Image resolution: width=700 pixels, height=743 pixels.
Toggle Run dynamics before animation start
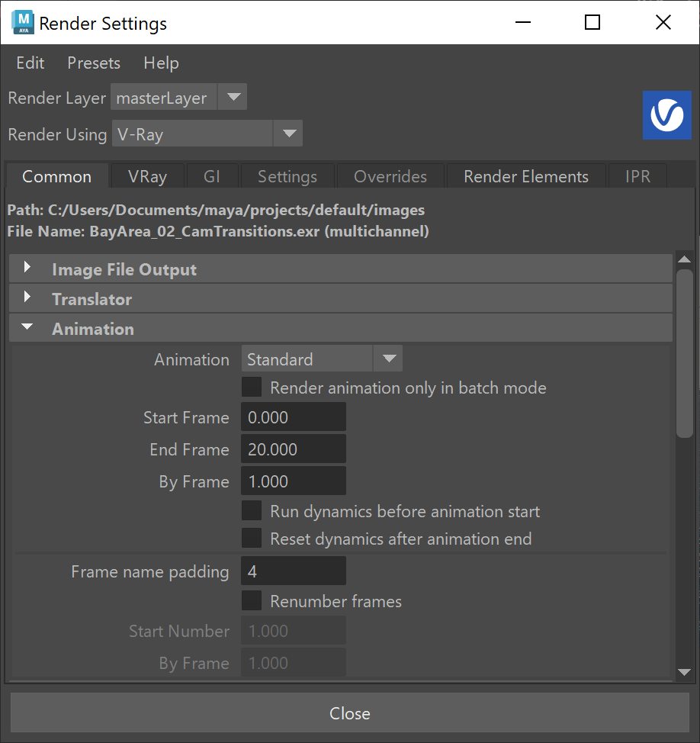click(x=252, y=511)
